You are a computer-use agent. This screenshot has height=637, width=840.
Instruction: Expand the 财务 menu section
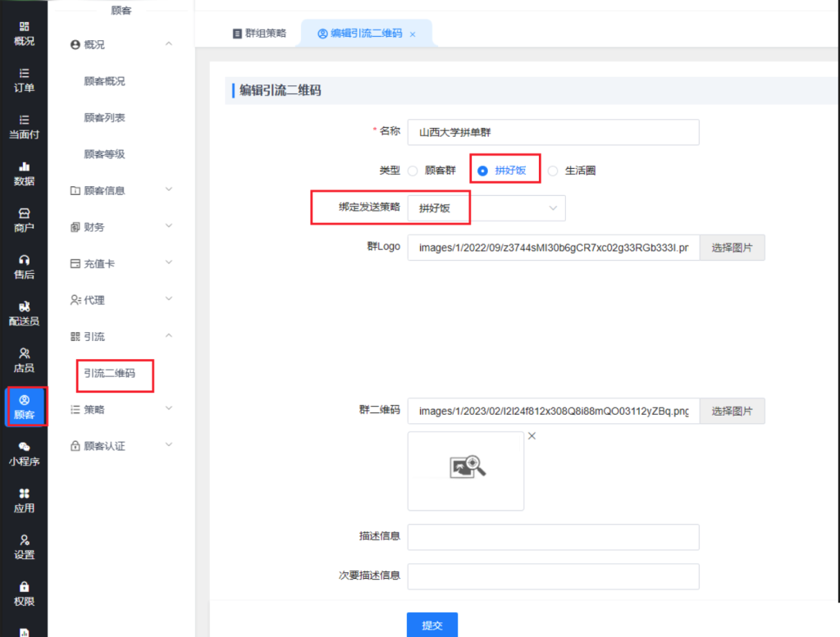(x=120, y=226)
